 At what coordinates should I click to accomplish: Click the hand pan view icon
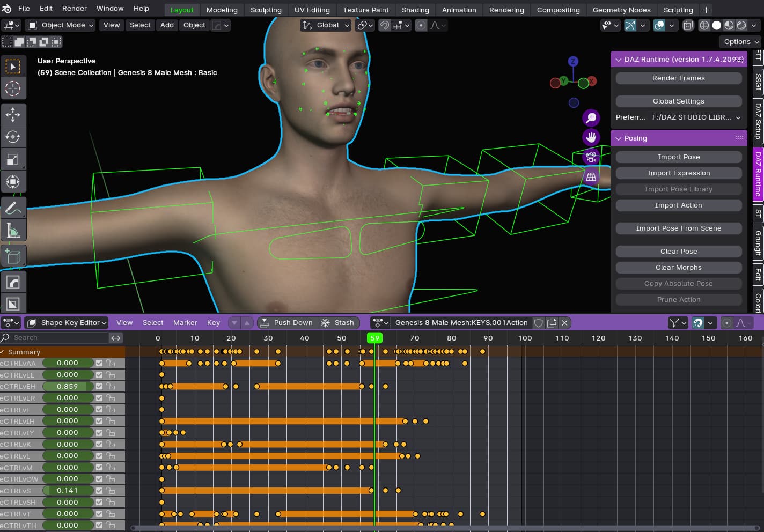click(x=591, y=137)
